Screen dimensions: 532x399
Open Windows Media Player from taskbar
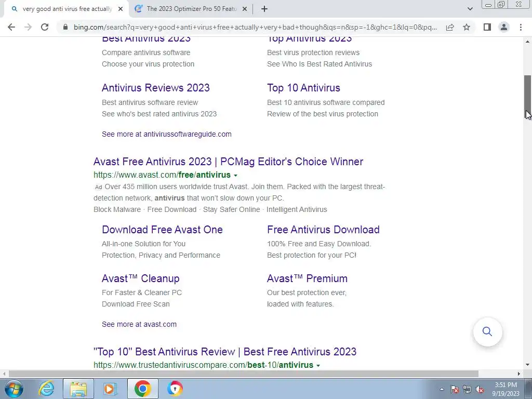pos(110,389)
